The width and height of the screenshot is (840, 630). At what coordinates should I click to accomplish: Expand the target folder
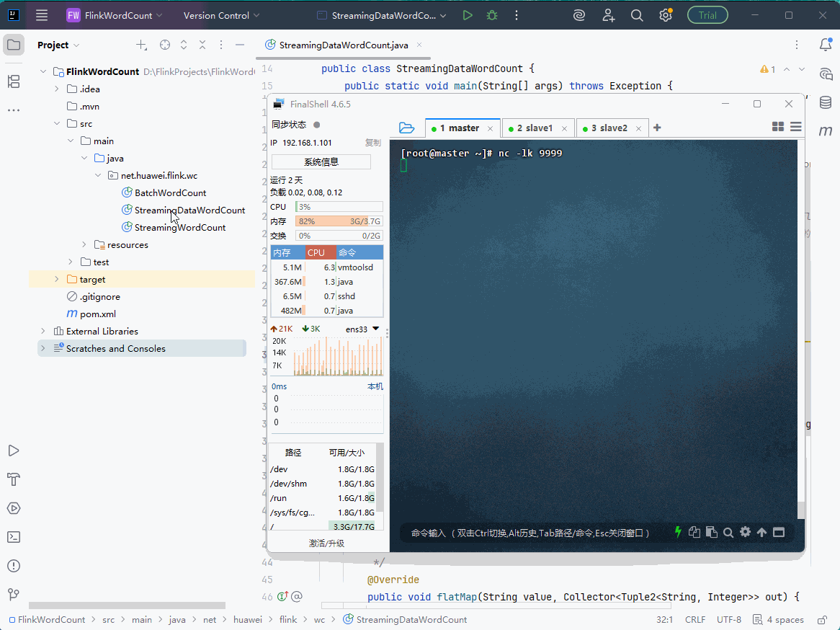click(57, 280)
